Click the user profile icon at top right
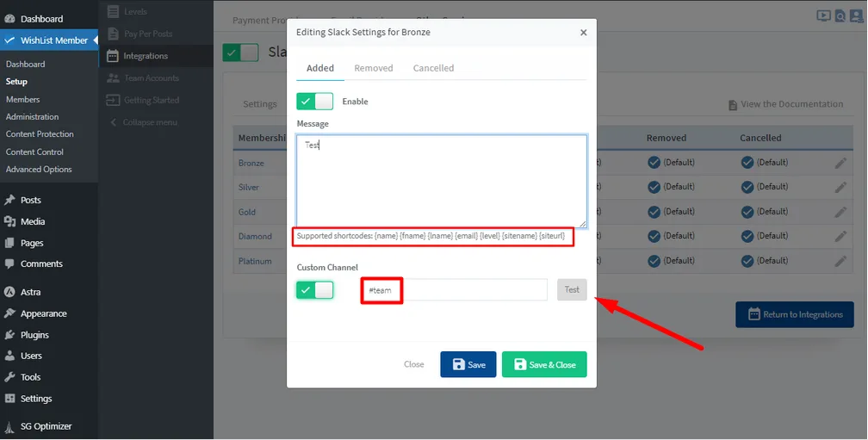 (x=856, y=16)
